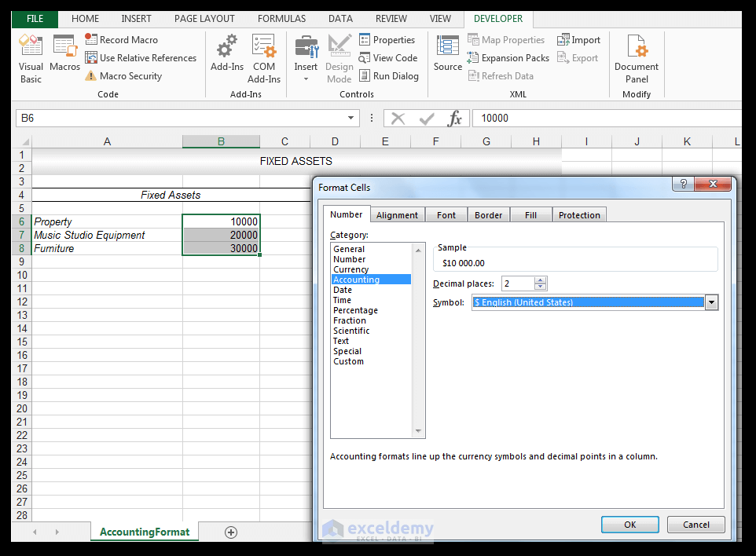Click the Select All corner button
The height and width of the screenshot is (556, 756).
pyautogui.click(x=22, y=141)
